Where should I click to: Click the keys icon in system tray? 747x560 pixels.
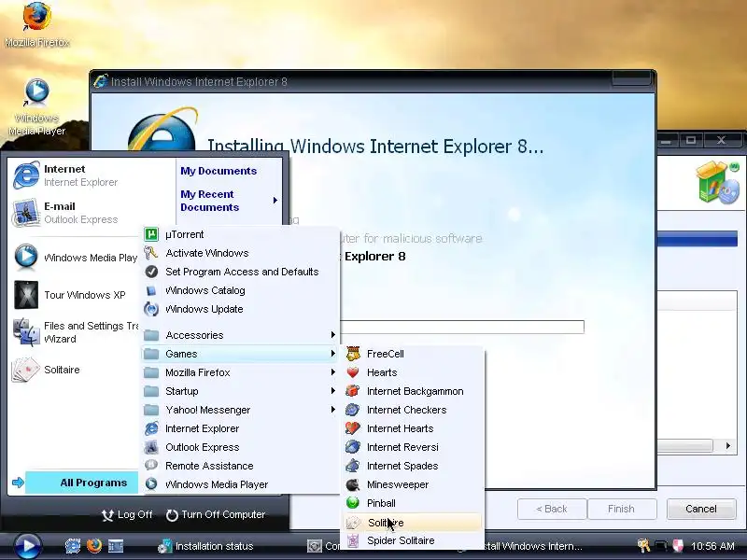pos(643,546)
